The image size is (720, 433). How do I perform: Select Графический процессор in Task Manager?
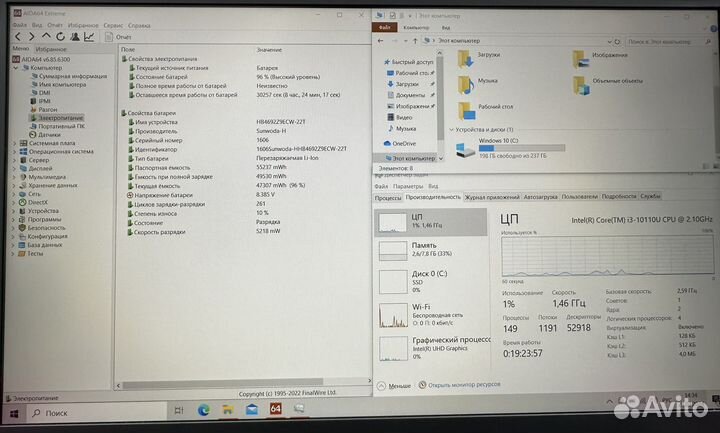tap(433, 348)
